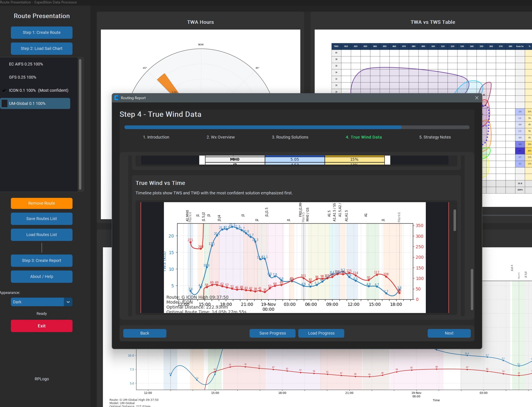Click the Dark appearance combo box
Image resolution: width=532 pixels, height=407 pixels.
pyautogui.click(x=37, y=302)
